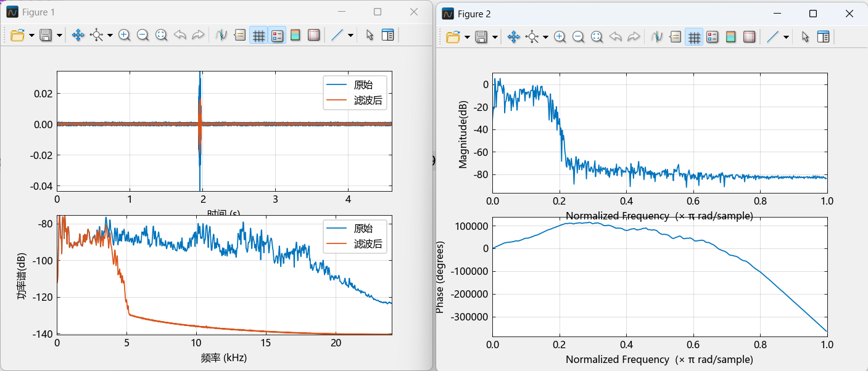Expand the open-file dropdown arrow in Figure 2
The height and width of the screenshot is (371, 868).
click(466, 38)
